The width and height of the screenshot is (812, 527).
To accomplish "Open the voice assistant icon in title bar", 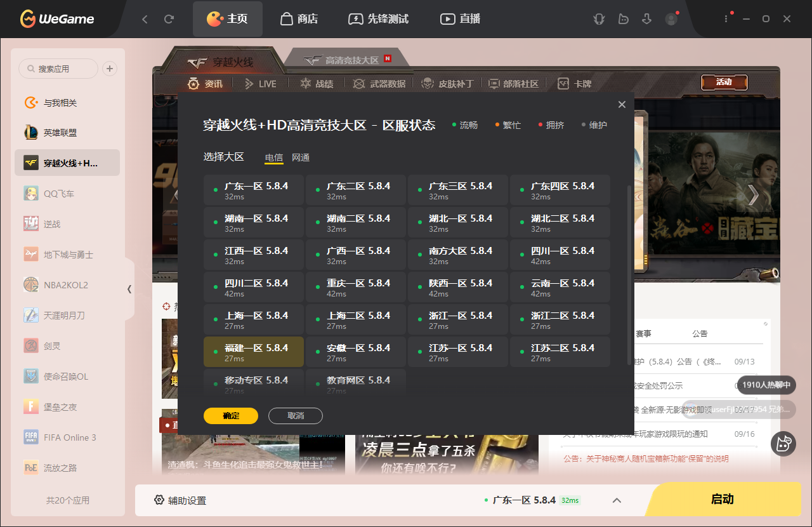I will [x=599, y=19].
